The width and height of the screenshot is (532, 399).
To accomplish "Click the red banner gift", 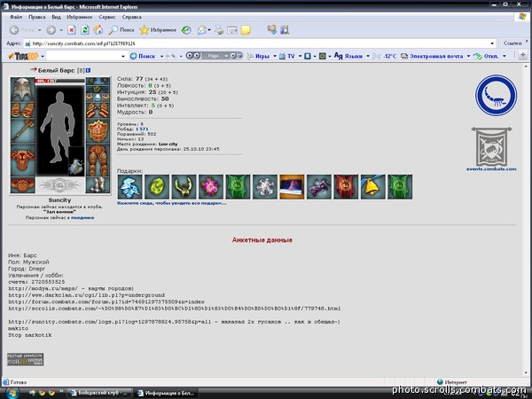I will pyautogui.click(x=346, y=187).
